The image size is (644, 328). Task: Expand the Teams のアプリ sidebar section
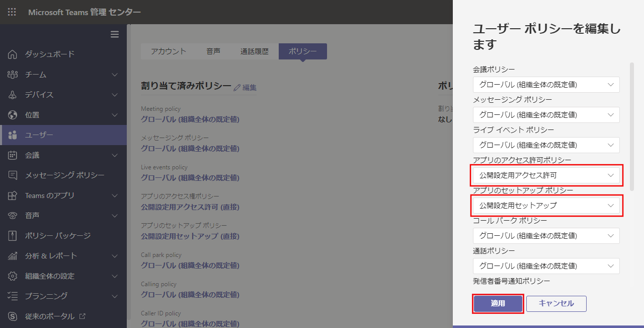tap(115, 195)
